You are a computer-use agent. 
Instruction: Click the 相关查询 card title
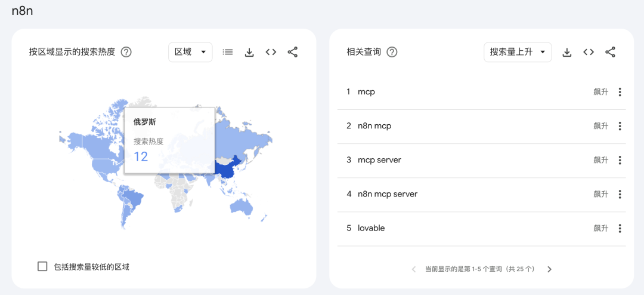coord(364,53)
